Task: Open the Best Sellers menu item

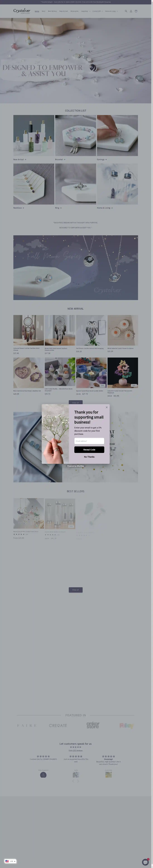Action: coord(52,11)
